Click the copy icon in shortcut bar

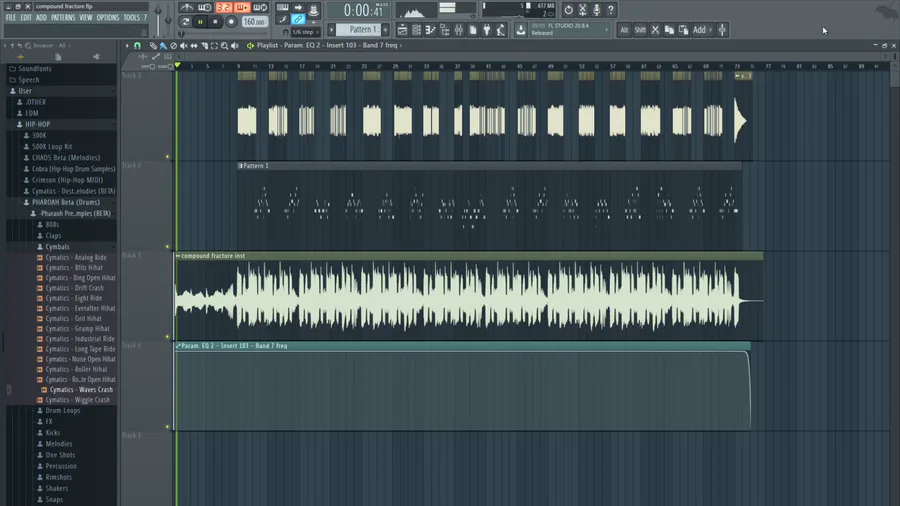[x=669, y=30]
